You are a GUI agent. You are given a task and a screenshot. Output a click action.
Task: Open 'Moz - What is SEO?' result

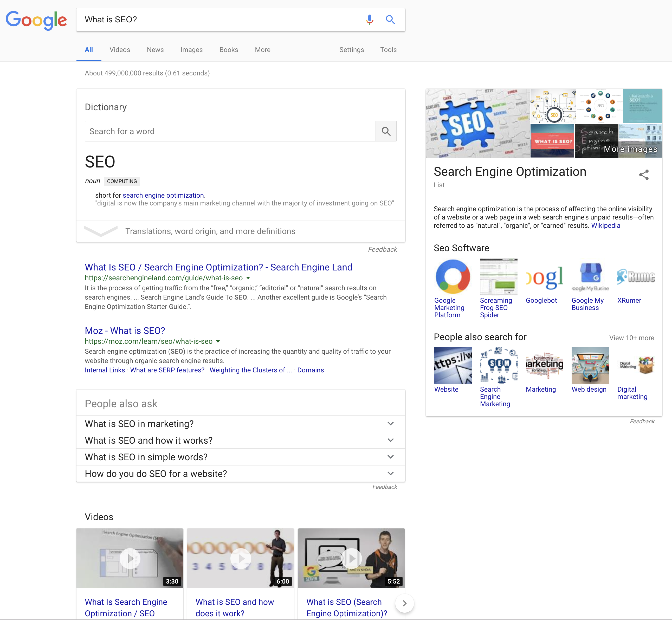tap(125, 331)
